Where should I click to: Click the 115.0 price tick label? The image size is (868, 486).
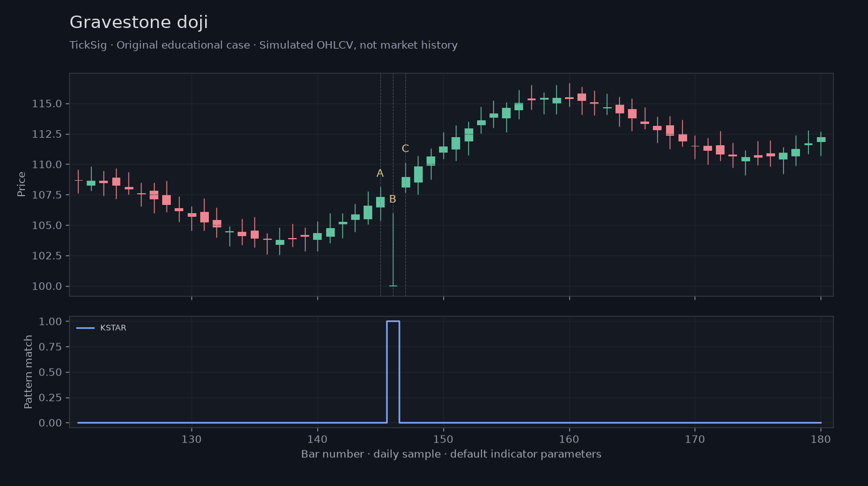pyautogui.click(x=47, y=103)
